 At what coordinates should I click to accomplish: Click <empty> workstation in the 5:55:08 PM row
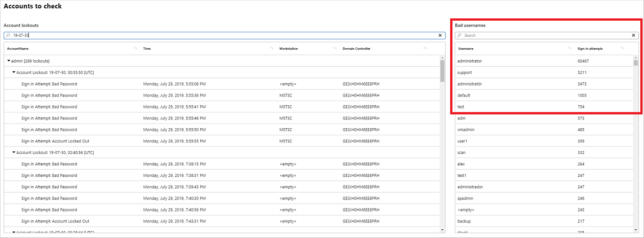pyautogui.click(x=288, y=84)
